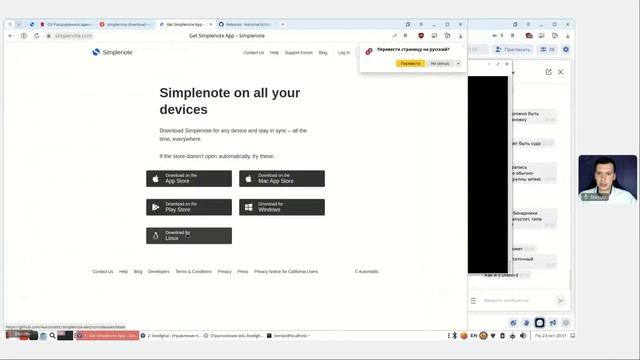Open a new browser tab with plus
The height and width of the screenshot is (360, 640).
pos(282,24)
